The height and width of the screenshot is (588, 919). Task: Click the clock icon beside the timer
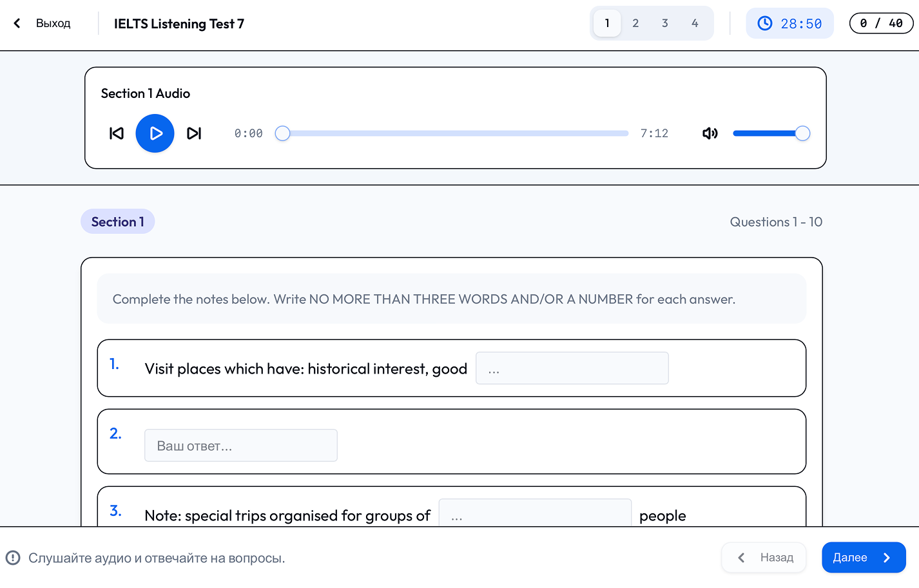coord(764,23)
